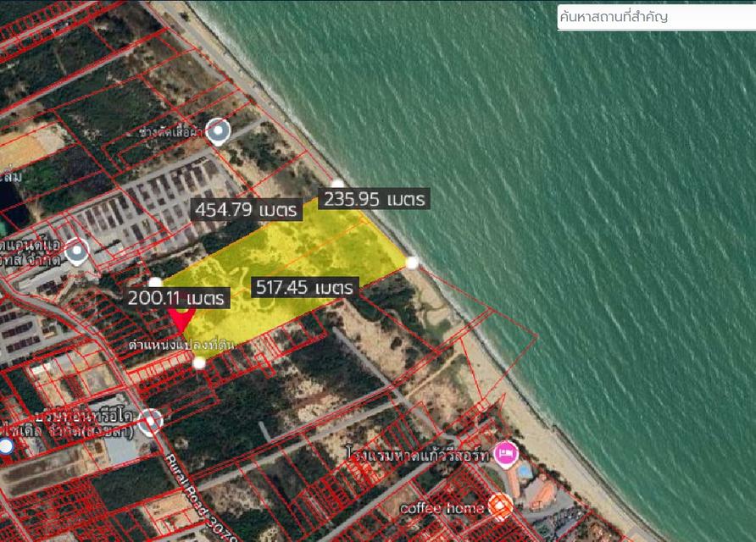The width and height of the screenshot is (756, 542).
Task: Select the ช่างตัดเสื้อผ้า map pin
Action: point(218,131)
